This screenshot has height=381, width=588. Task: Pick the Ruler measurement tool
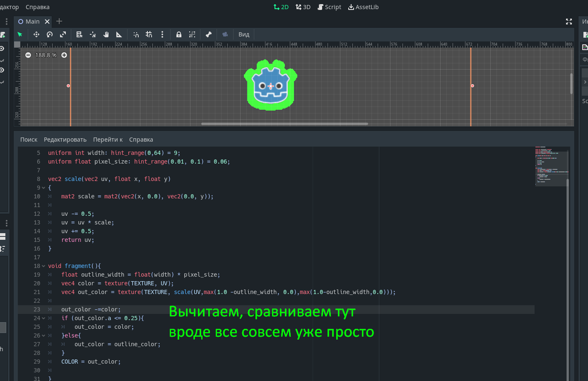(119, 34)
